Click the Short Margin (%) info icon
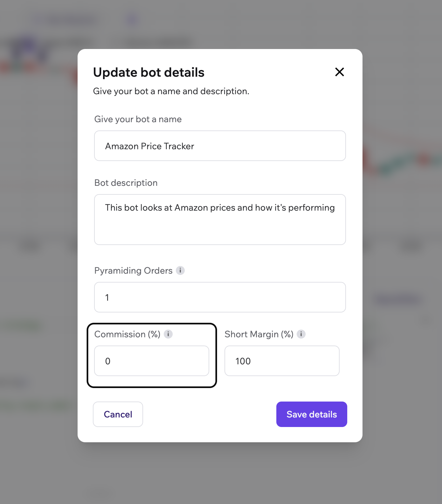This screenshot has height=504, width=442. 301,334
